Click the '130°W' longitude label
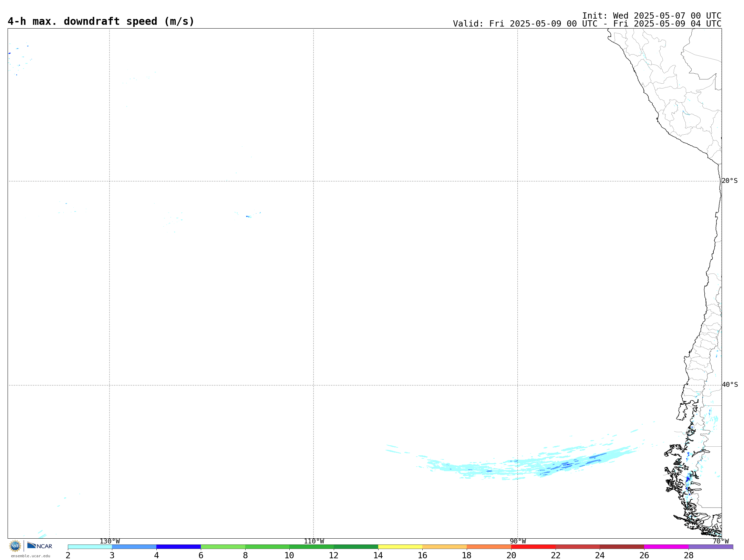744x560 pixels. 110,541
